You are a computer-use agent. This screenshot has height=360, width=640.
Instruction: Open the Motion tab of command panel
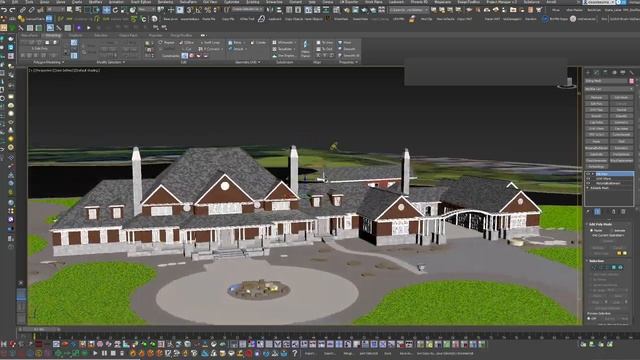(x=614, y=72)
